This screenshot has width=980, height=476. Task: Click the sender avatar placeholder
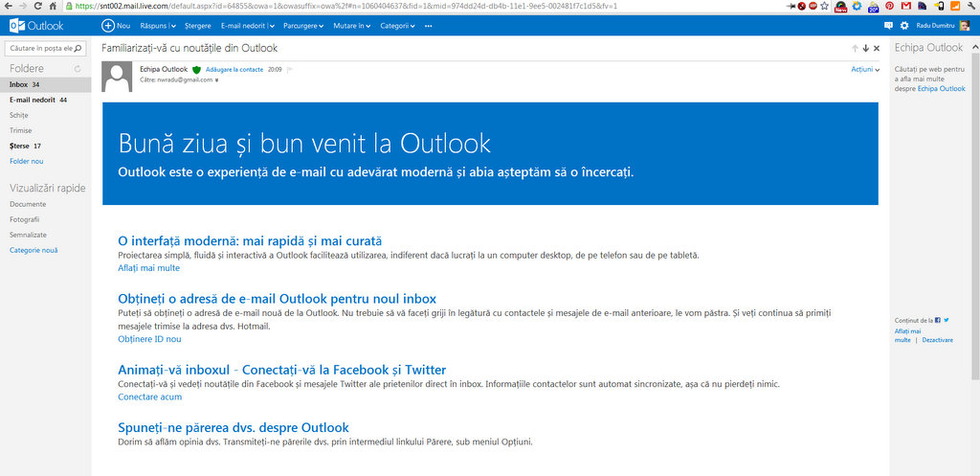117,77
